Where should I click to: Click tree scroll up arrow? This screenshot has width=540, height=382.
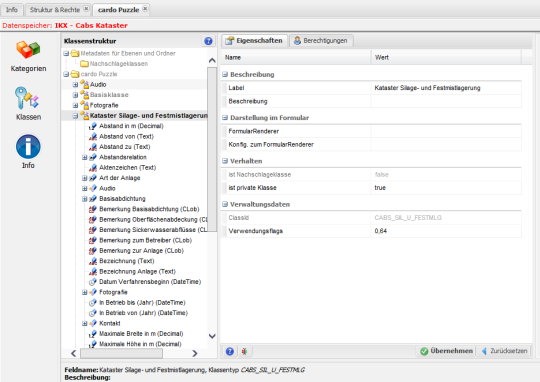point(212,61)
